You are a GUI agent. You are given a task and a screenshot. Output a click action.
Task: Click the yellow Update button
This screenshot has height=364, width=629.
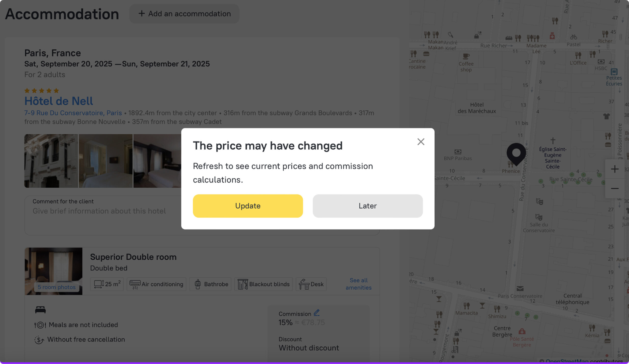[248, 206]
